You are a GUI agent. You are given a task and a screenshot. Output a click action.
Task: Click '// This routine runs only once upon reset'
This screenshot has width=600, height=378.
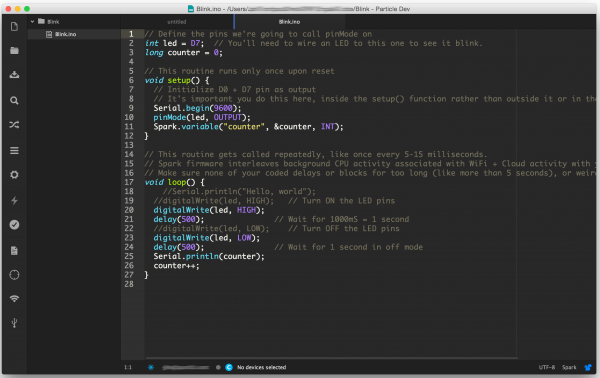tap(239, 71)
